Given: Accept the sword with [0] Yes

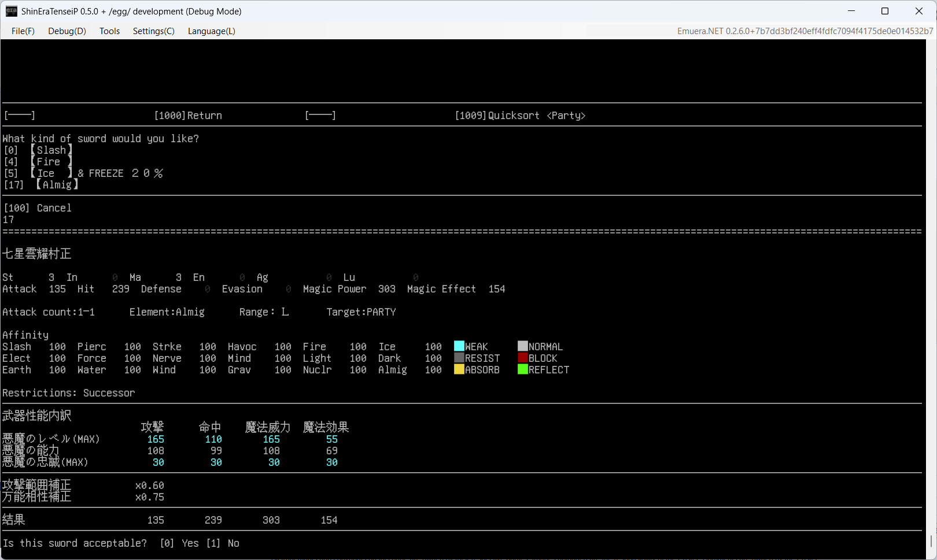Looking at the screenshot, I should 179,543.
